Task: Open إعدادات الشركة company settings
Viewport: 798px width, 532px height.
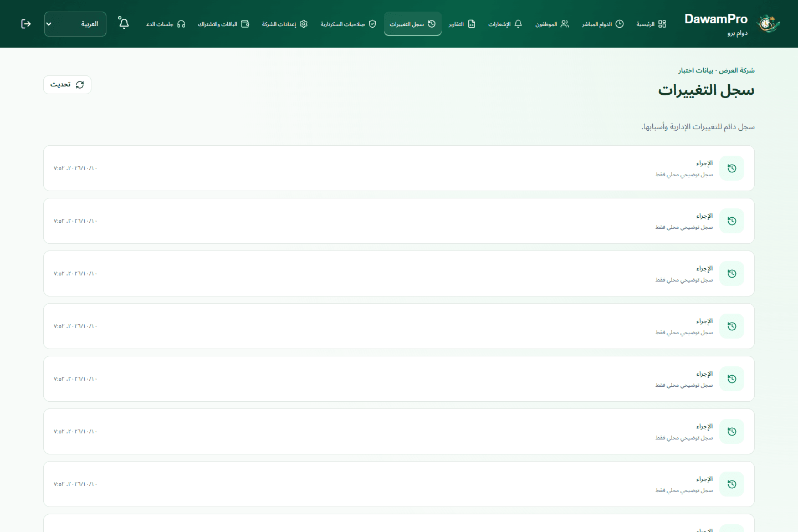Action: (284, 24)
